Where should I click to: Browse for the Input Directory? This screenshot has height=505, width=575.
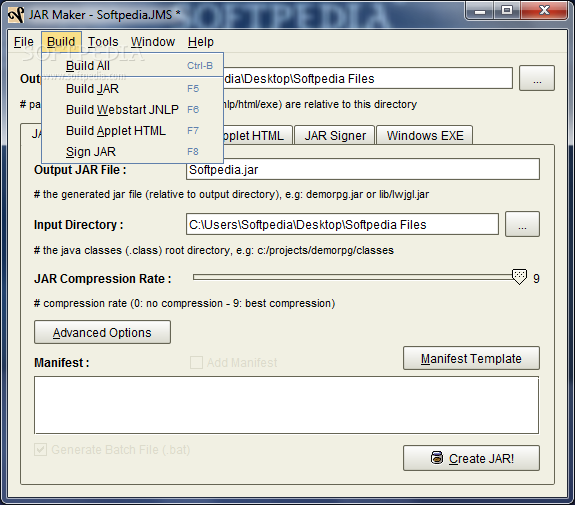(x=522, y=224)
